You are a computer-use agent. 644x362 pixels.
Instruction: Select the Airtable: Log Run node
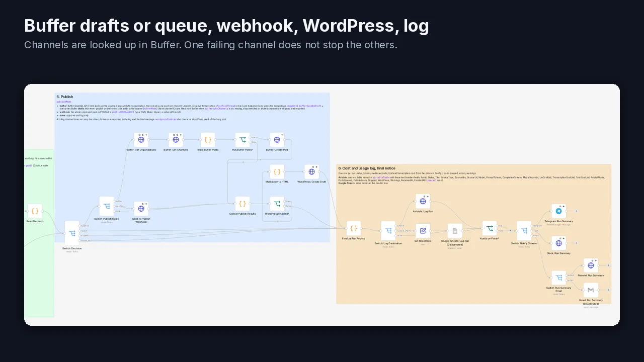(x=423, y=201)
